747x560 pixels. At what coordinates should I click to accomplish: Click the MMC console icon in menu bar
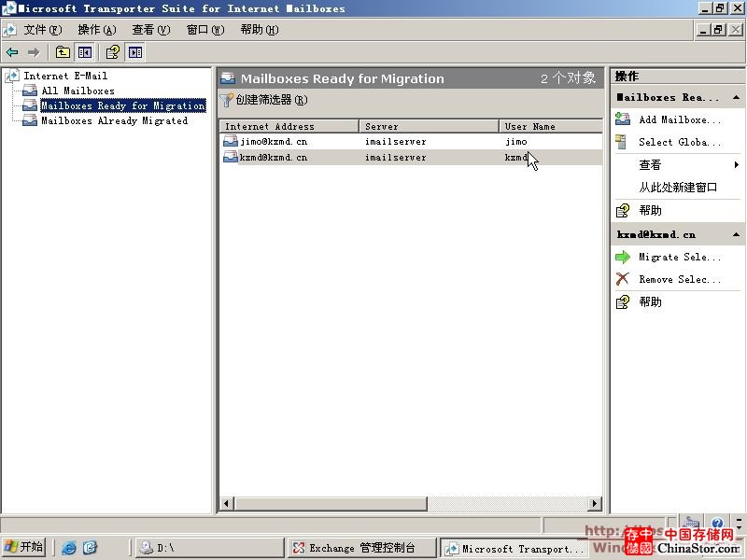click(9, 30)
